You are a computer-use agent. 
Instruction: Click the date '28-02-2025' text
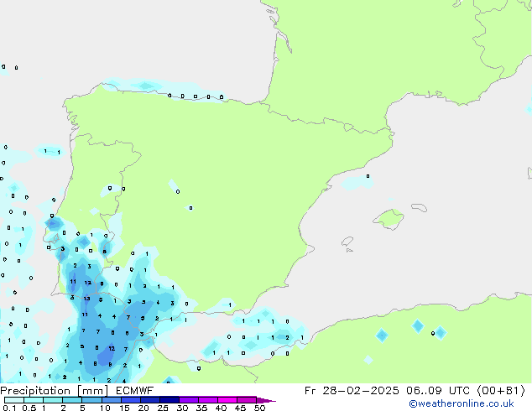click(x=361, y=391)
